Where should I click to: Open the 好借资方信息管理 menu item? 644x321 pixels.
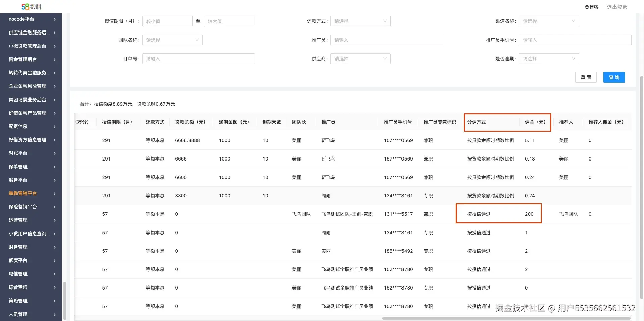pyautogui.click(x=31, y=140)
